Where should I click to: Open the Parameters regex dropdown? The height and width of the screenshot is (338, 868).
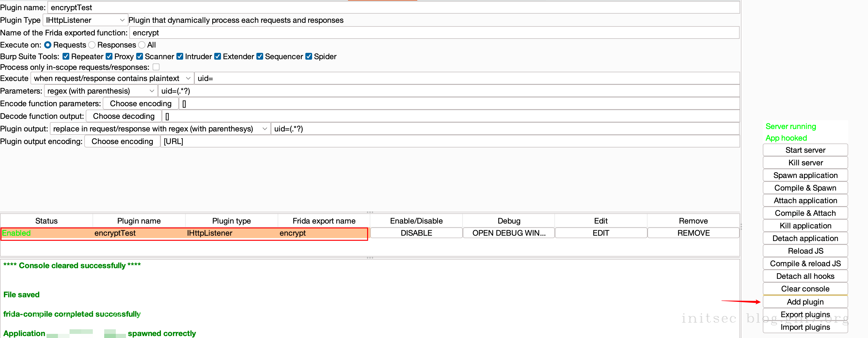tap(100, 91)
